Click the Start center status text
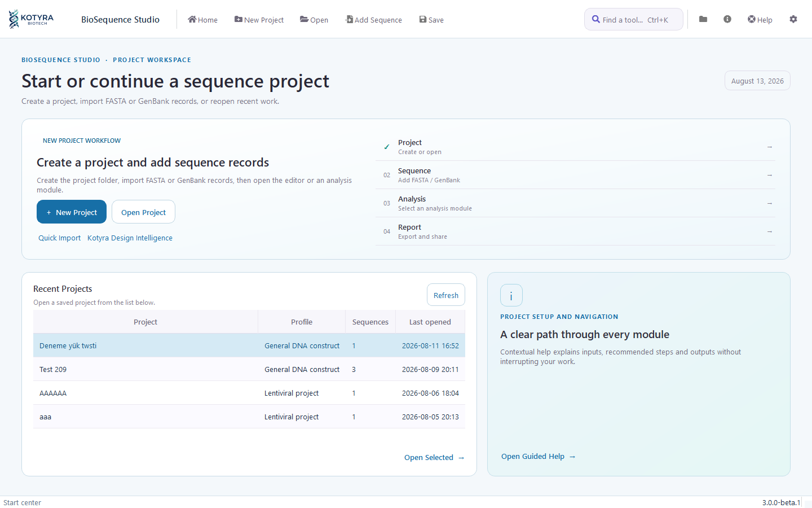Image resolution: width=812 pixels, height=508 pixels. point(23,502)
